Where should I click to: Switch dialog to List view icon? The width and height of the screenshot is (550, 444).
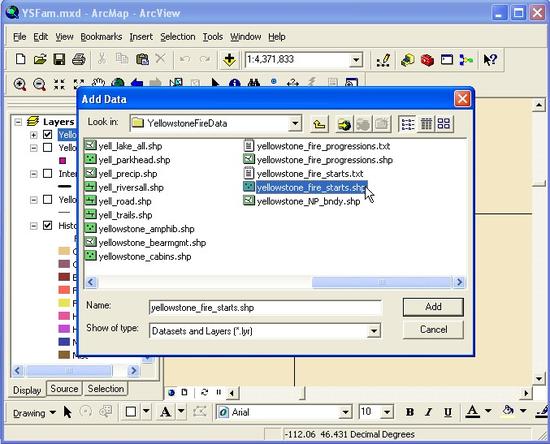408,124
